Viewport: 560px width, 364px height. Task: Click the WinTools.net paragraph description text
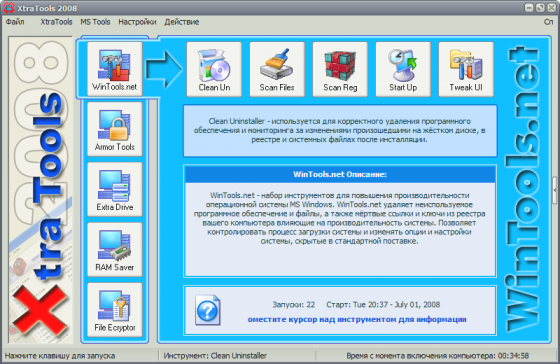click(340, 218)
